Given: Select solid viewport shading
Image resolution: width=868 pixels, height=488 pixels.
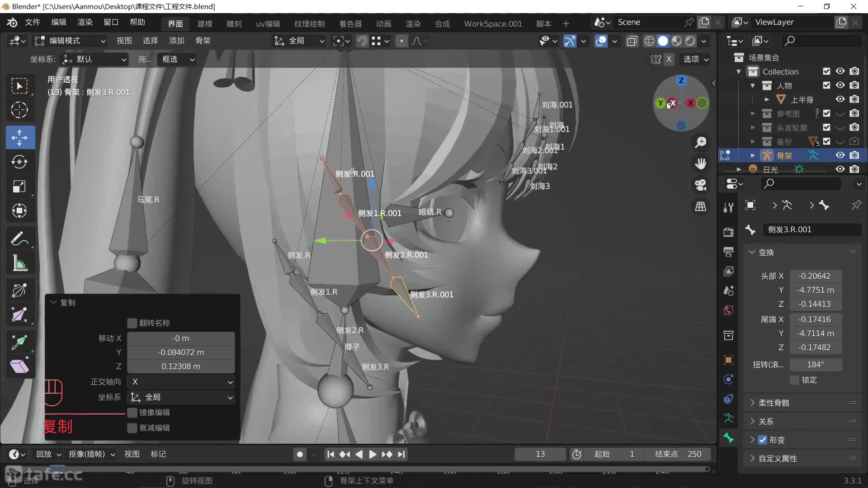Looking at the screenshot, I should click(x=663, y=41).
